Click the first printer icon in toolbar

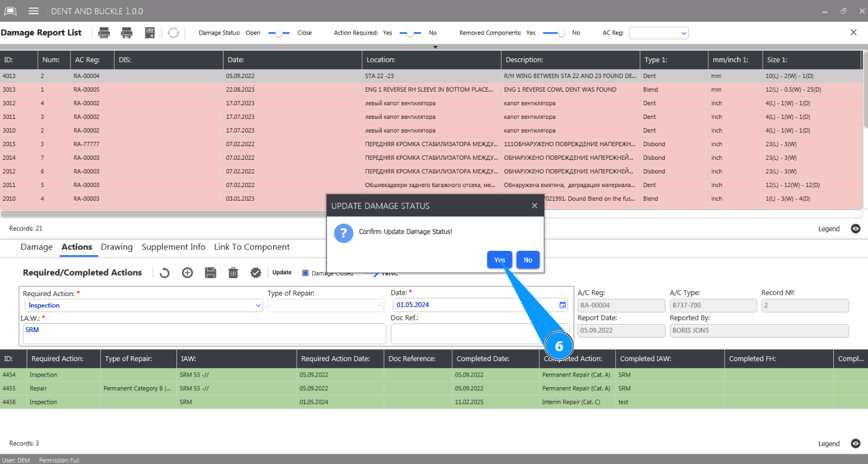point(104,33)
